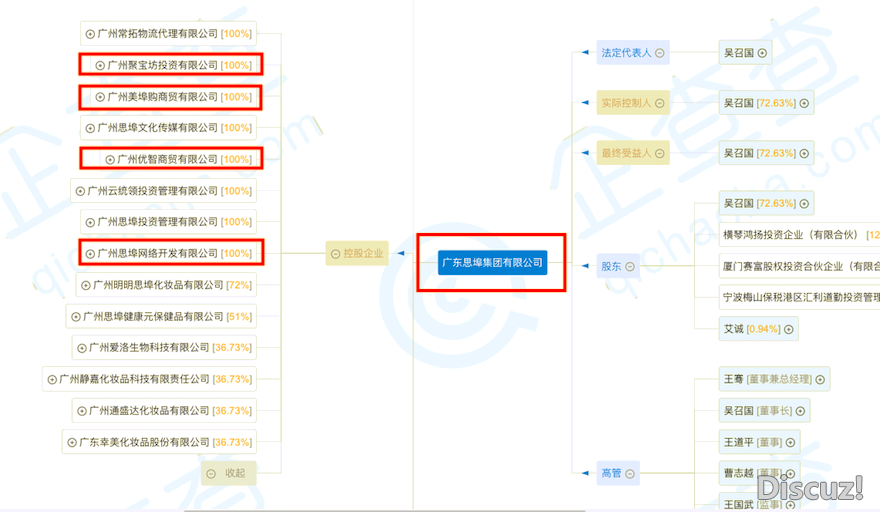Select 横琴鸿扬投资企业（有限合伙）shareholder node
This screenshot has height=512, width=880.
pos(800,235)
